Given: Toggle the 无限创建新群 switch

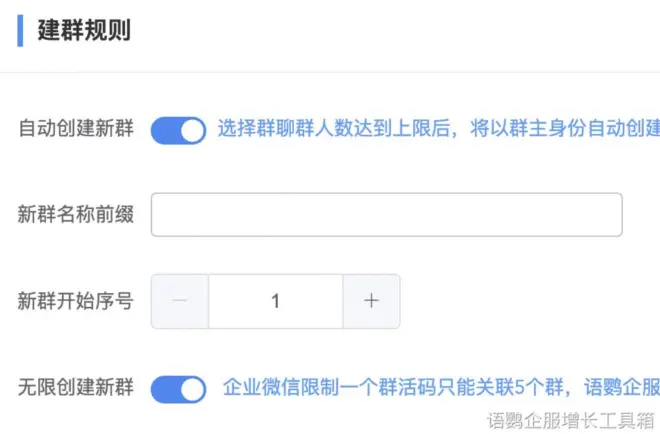Looking at the screenshot, I should coord(178,389).
